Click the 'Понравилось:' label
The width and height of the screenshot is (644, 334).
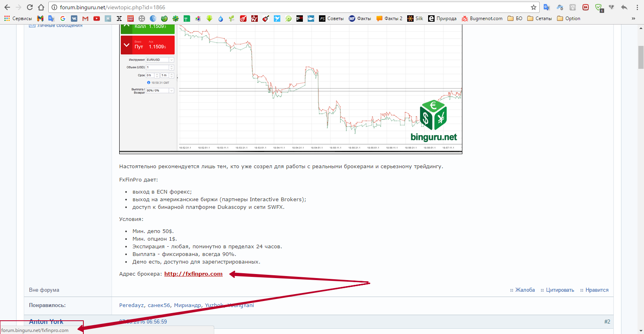pos(47,305)
